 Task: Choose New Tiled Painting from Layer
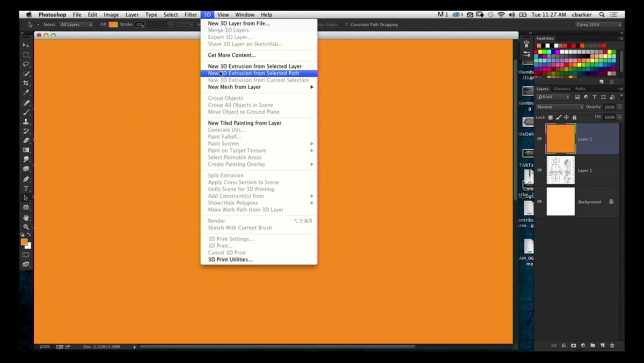259,123
